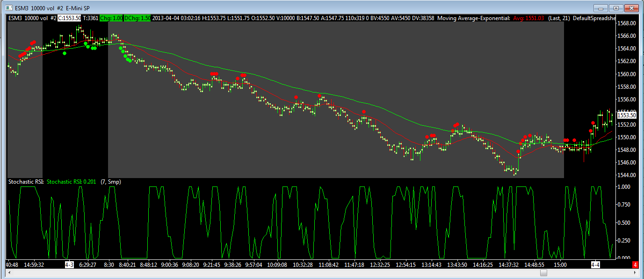Click the H:1553.75 high value

click(215, 18)
